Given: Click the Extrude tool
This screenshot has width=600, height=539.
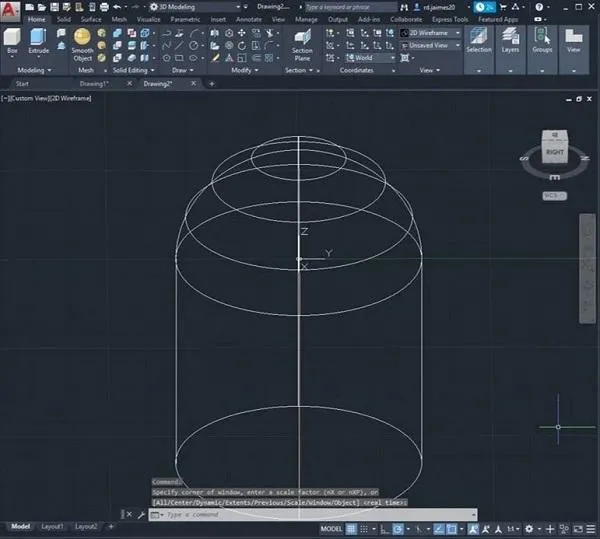Looking at the screenshot, I should (39, 41).
